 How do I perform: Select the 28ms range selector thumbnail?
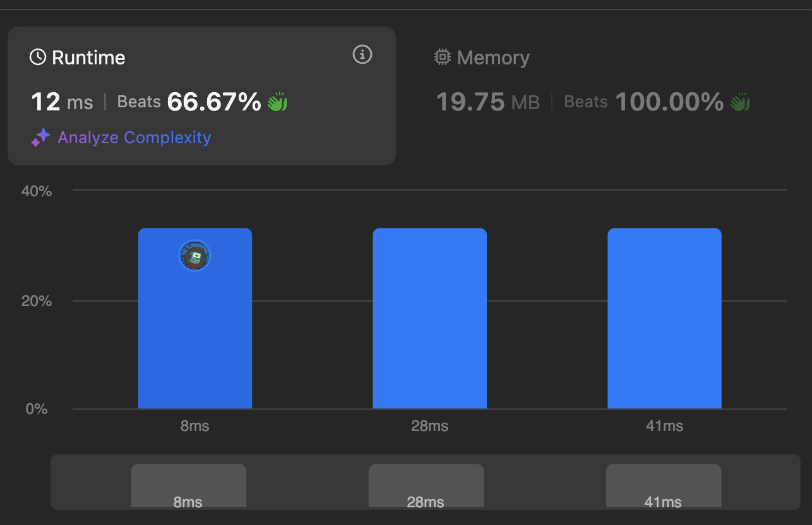426,487
